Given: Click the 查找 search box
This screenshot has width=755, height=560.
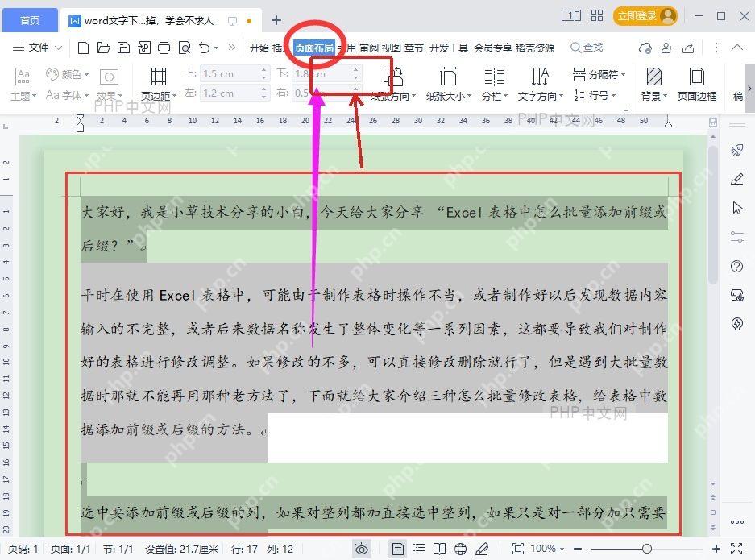Looking at the screenshot, I should click(x=587, y=48).
